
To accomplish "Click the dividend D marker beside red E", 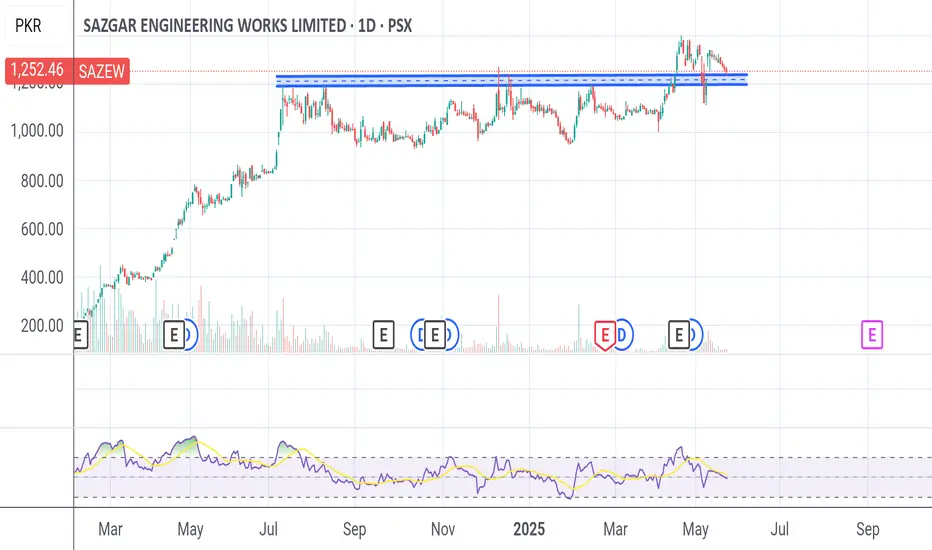I will tap(624, 335).
